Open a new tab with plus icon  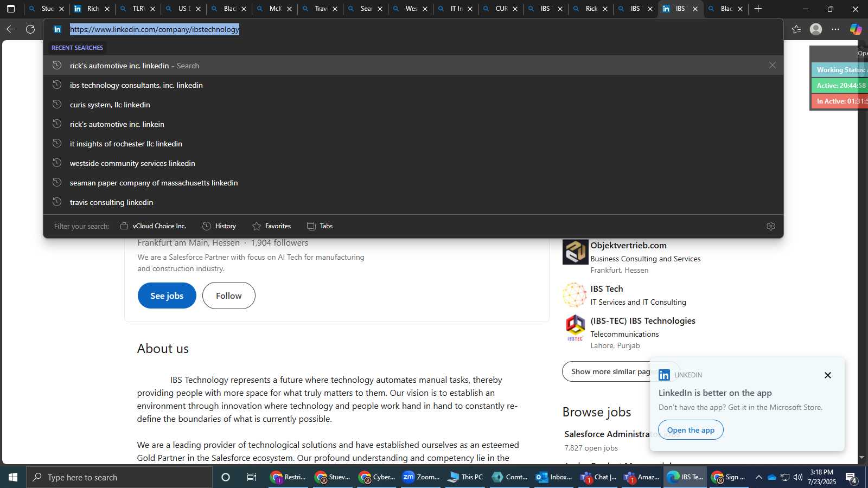758,9
